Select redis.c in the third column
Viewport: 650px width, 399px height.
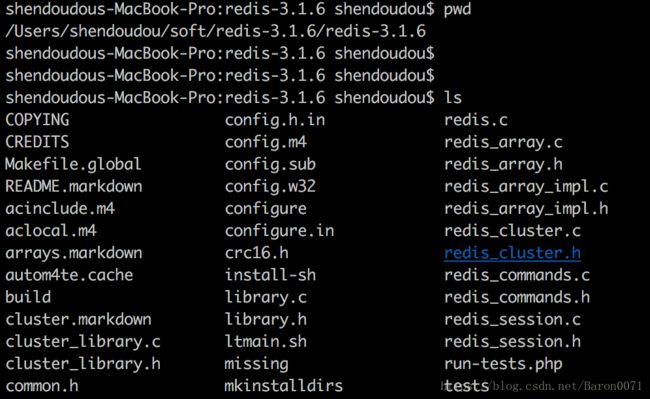tap(475, 120)
